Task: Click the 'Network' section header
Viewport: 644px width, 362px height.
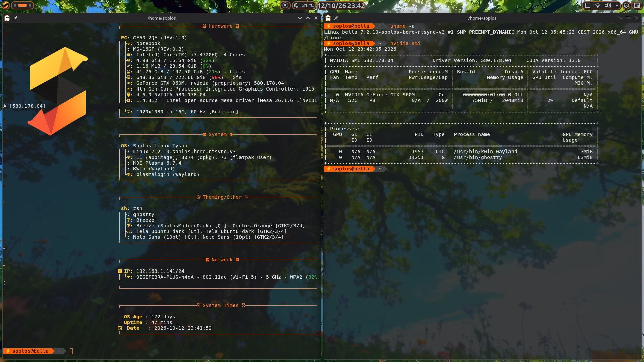Action: [x=222, y=260]
